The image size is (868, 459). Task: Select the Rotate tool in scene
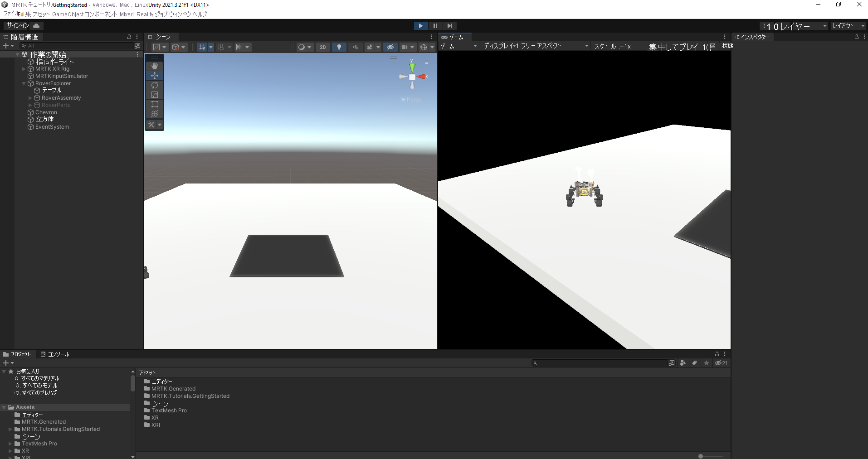click(x=154, y=85)
